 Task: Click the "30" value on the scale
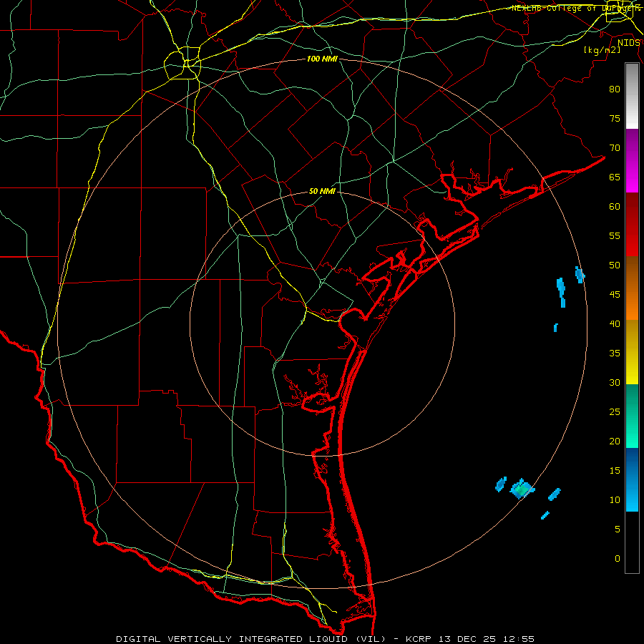615,383
